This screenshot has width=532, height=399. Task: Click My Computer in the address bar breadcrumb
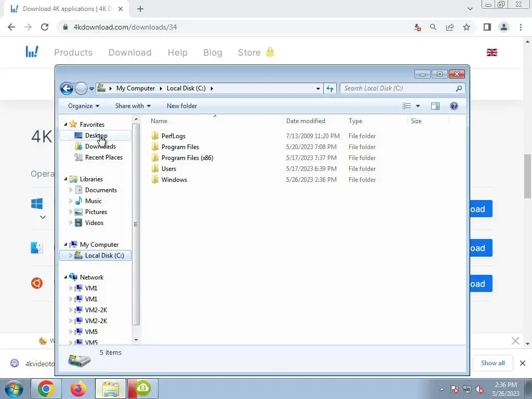tap(136, 88)
